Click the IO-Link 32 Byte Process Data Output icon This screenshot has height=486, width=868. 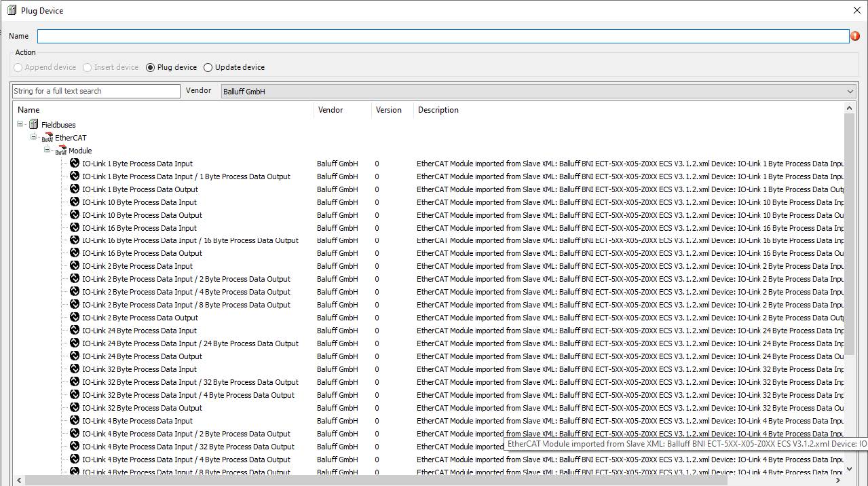75,408
